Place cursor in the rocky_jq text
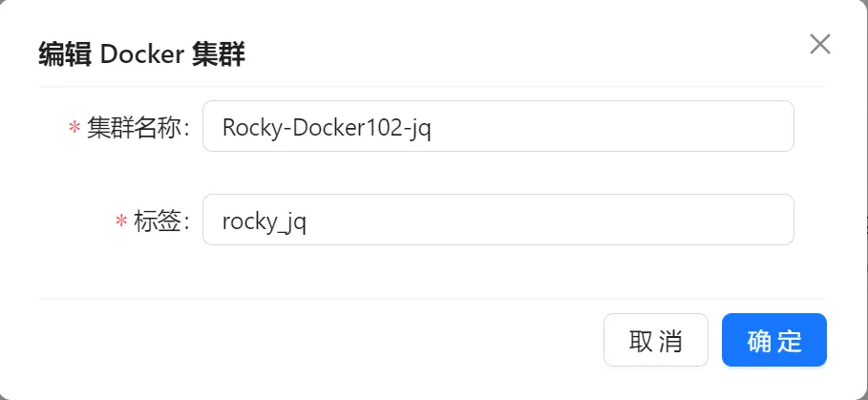 (x=264, y=221)
